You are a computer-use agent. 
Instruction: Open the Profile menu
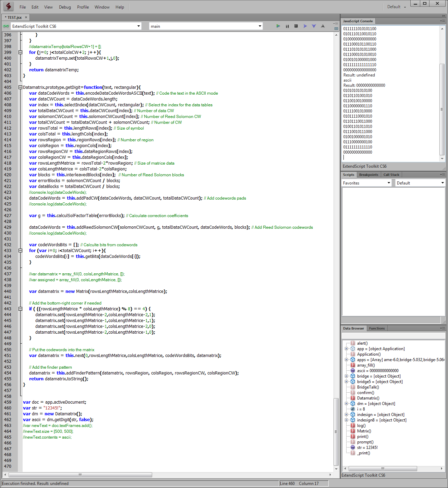pyautogui.click(x=83, y=7)
